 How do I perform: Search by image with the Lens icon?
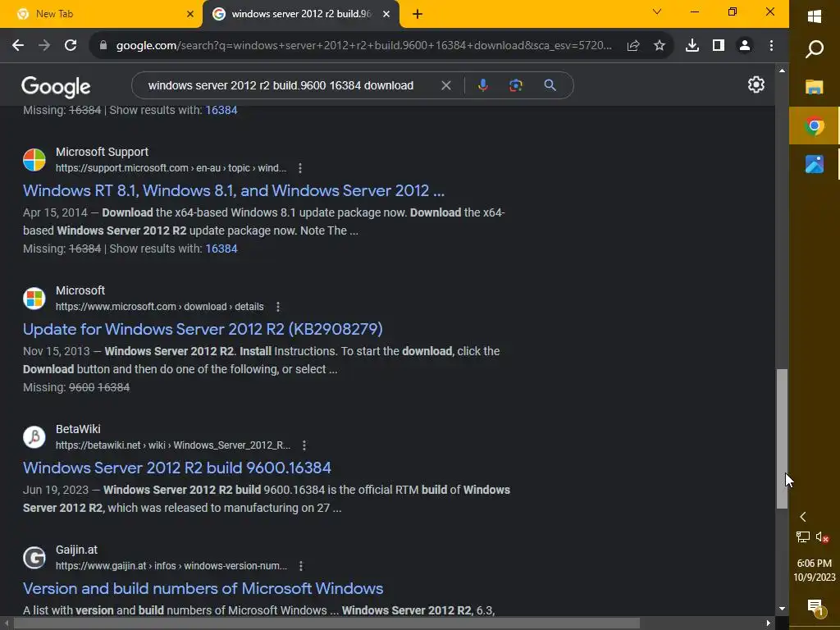pyautogui.click(x=516, y=85)
